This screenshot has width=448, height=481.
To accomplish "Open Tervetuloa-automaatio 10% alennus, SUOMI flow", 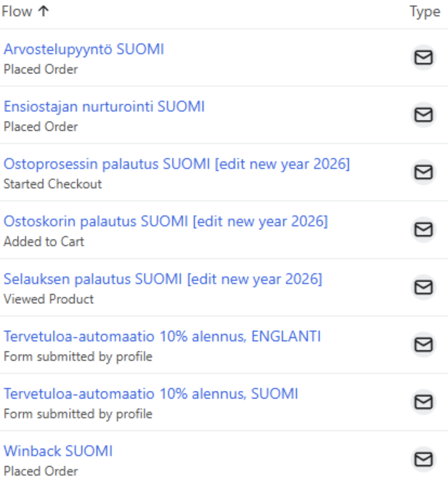I will 151,394.
